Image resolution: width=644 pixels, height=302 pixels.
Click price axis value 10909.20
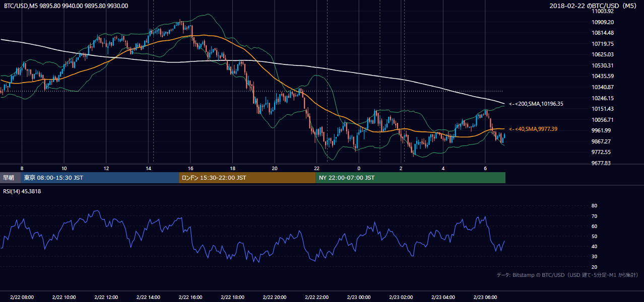pos(603,22)
